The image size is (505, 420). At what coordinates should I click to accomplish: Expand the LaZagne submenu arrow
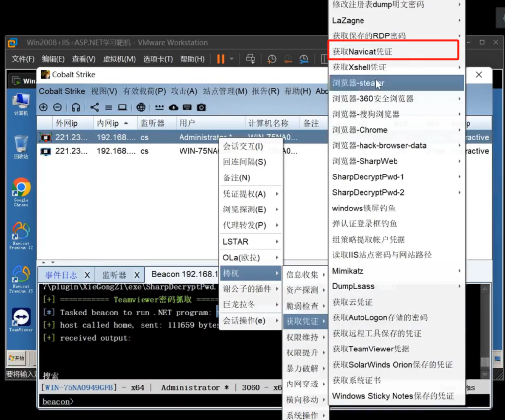tap(459, 20)
